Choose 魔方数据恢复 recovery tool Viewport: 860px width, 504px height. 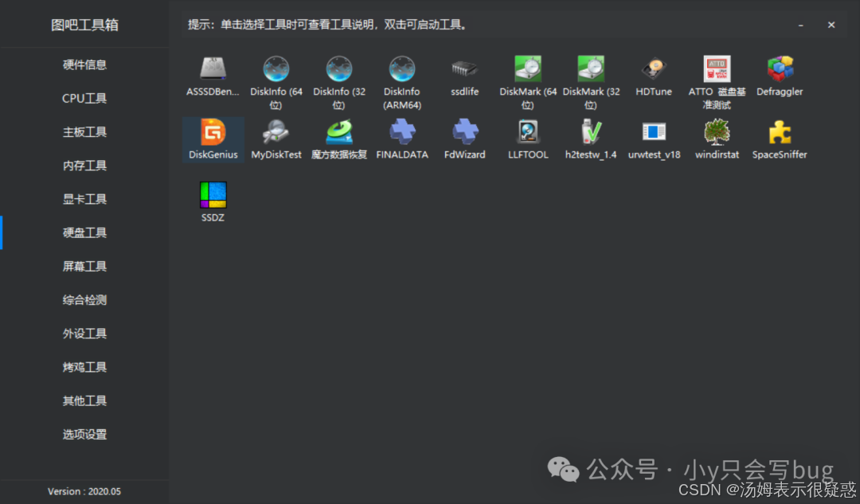[339, 132]
